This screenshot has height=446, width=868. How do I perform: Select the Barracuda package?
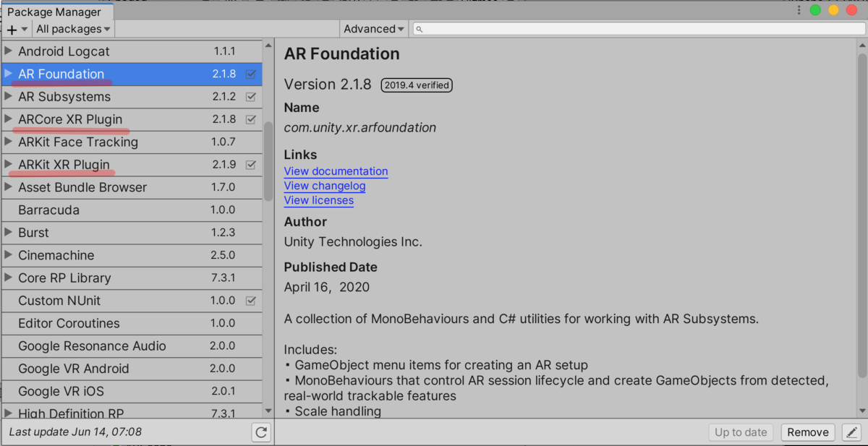tap(132, 210)
